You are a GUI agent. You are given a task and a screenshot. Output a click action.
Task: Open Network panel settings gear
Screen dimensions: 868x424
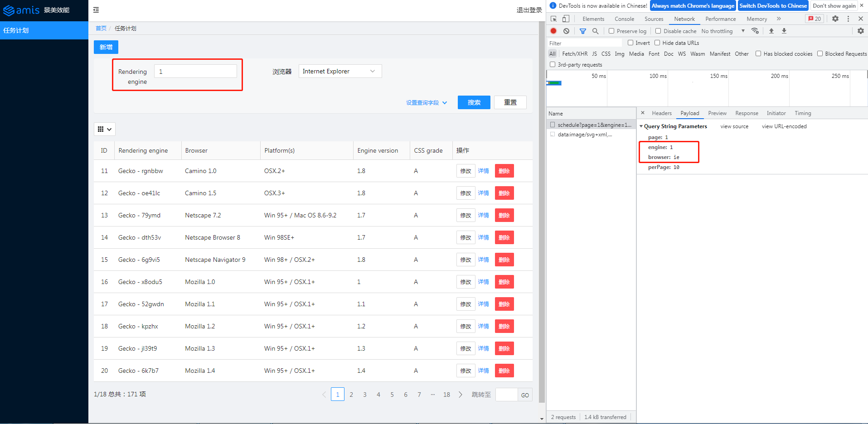pyautogui.click(x=861, y=31)
